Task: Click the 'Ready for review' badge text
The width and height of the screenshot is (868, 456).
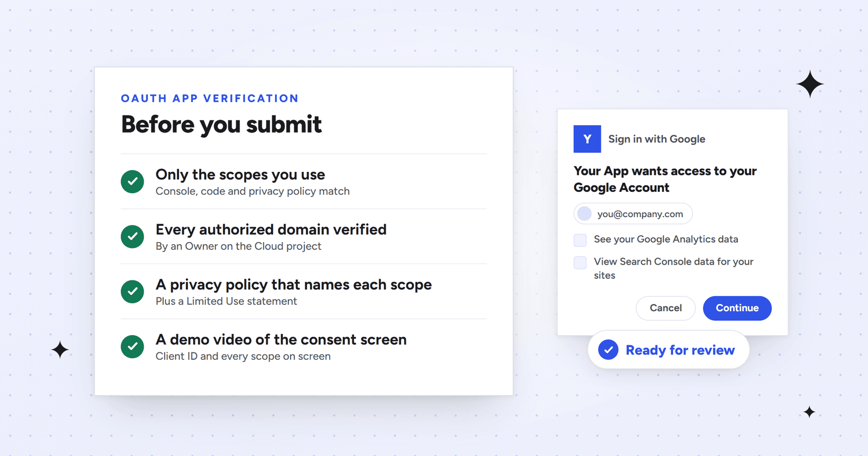Action: pyautogui.click(x=680, y=350)
